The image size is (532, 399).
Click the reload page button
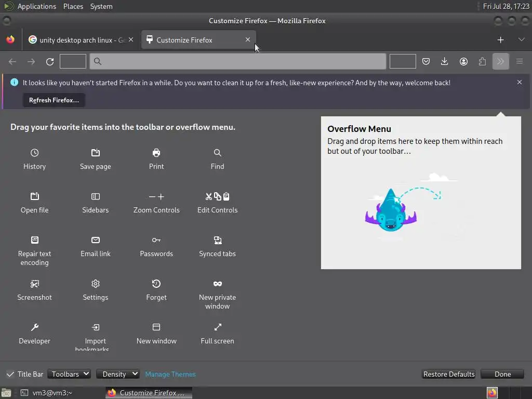pos(50,61)
